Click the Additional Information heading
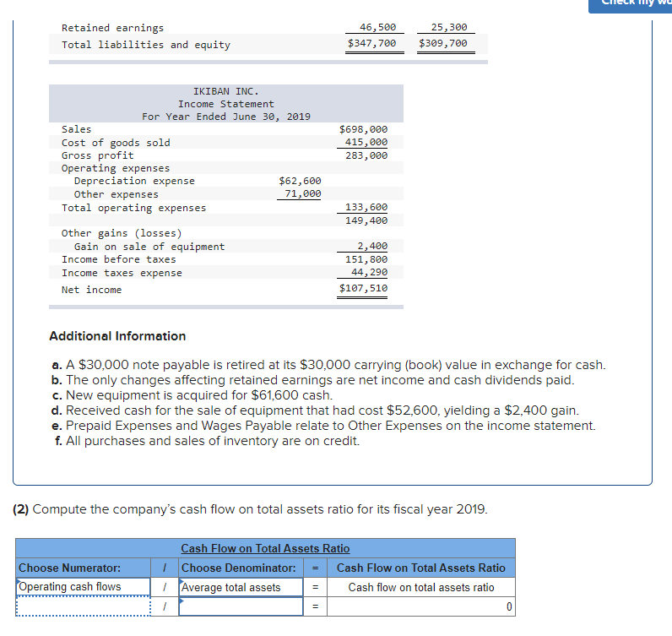This screenshot has width=672, height=636. click(x=117, y=336)
